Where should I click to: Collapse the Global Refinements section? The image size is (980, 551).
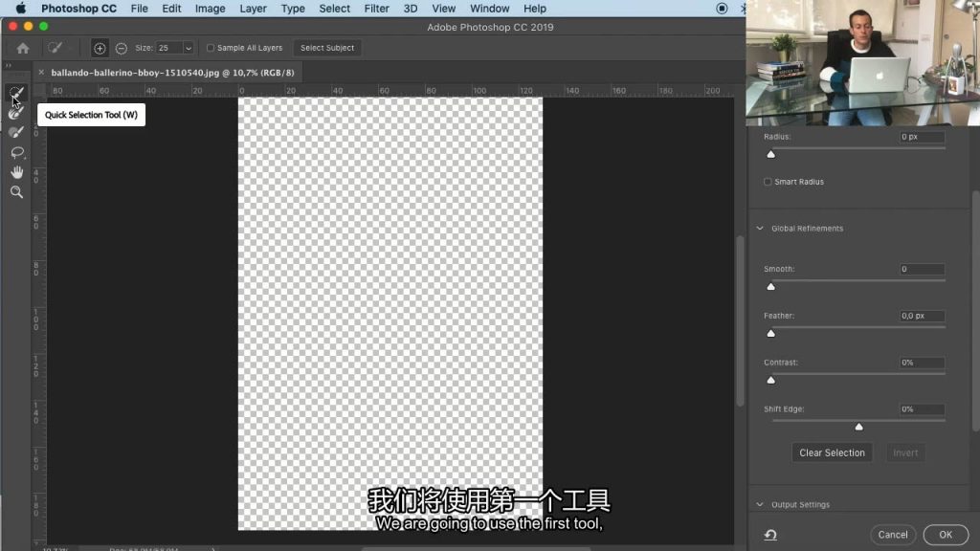tap(760, 229)
